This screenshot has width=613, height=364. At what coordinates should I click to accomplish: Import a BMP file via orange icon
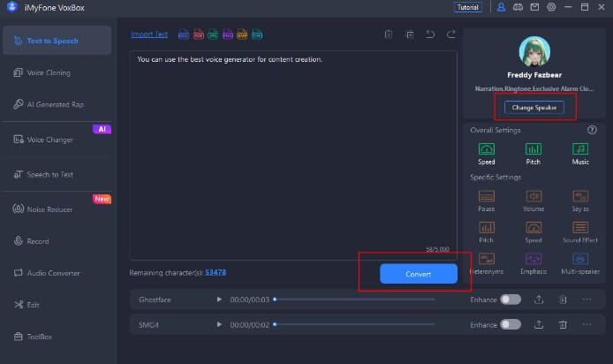point(242,34)
